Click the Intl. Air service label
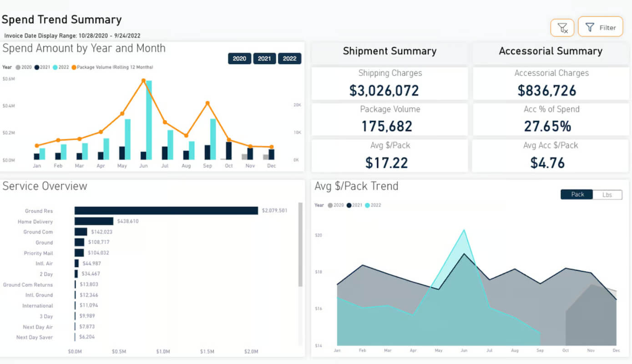 (44, 263)
